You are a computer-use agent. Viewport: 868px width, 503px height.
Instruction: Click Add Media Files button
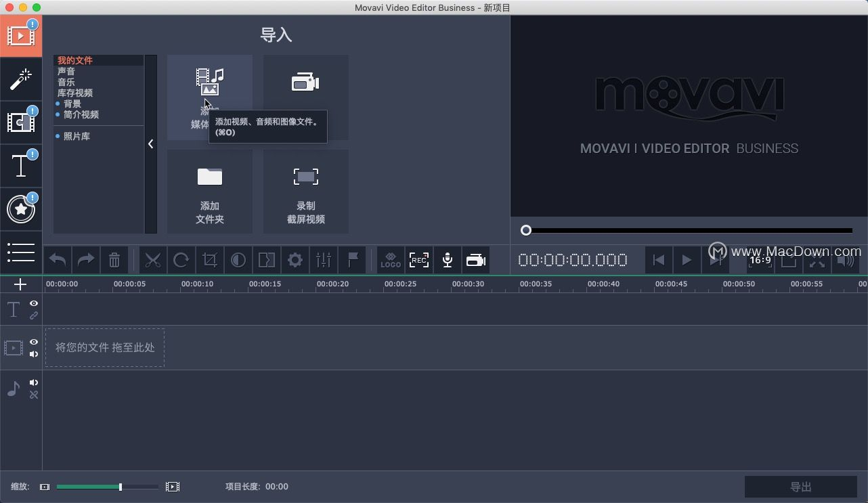(x=210, y=97)
